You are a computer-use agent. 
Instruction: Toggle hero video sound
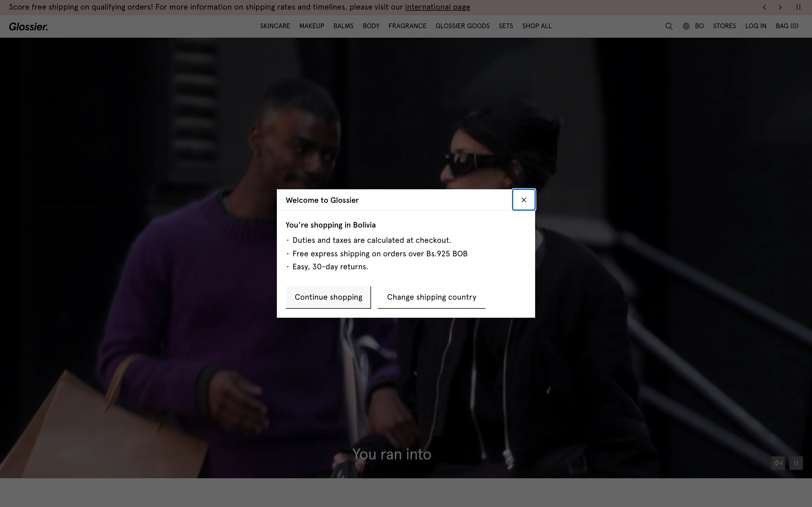point(778,463)
